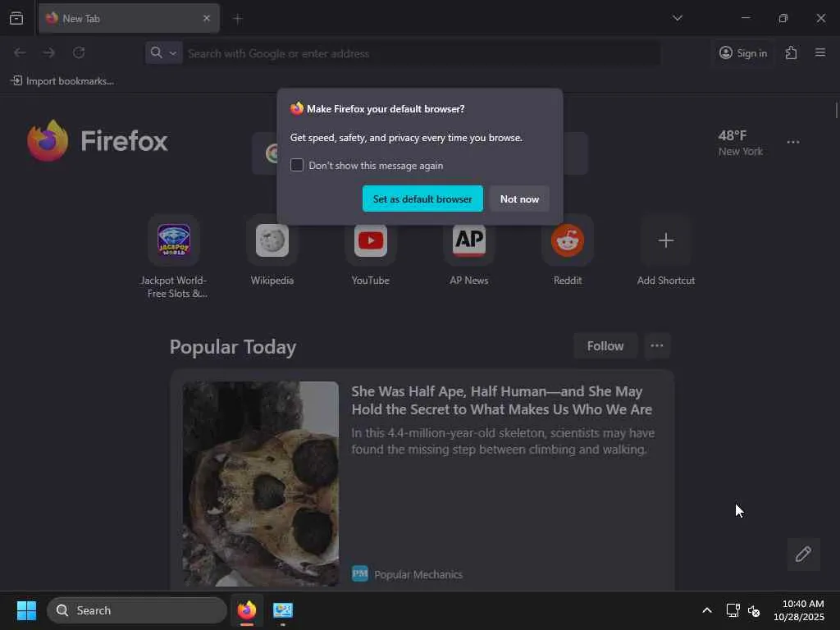This screenshot has height=630, width=840.
Task: Click Set as default browser button
Action: (x=422, y=199)
